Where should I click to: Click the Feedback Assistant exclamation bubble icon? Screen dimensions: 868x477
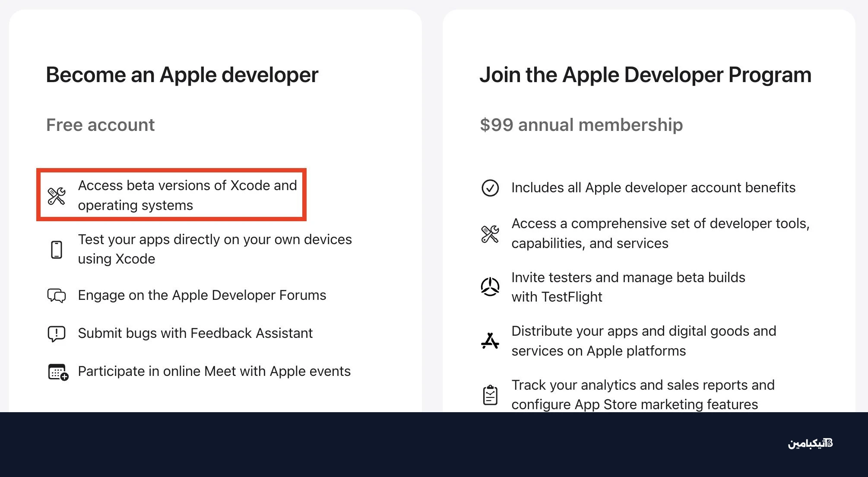point(57,334)
